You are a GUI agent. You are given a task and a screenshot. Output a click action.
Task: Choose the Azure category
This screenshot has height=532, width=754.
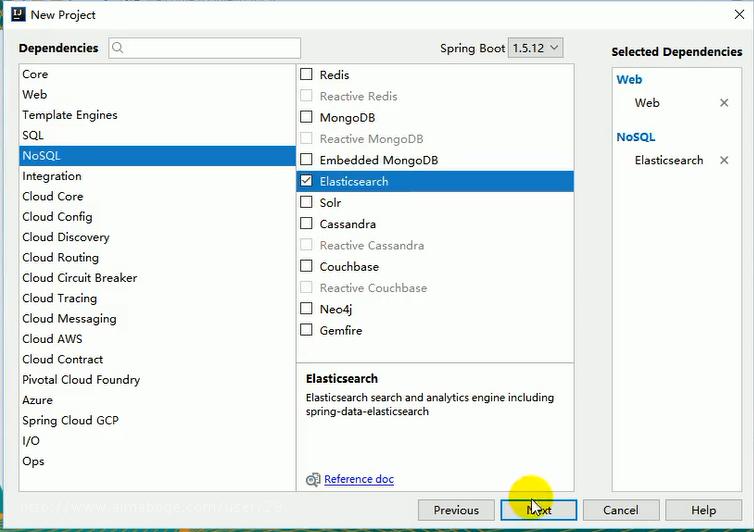tap(157, 400)
